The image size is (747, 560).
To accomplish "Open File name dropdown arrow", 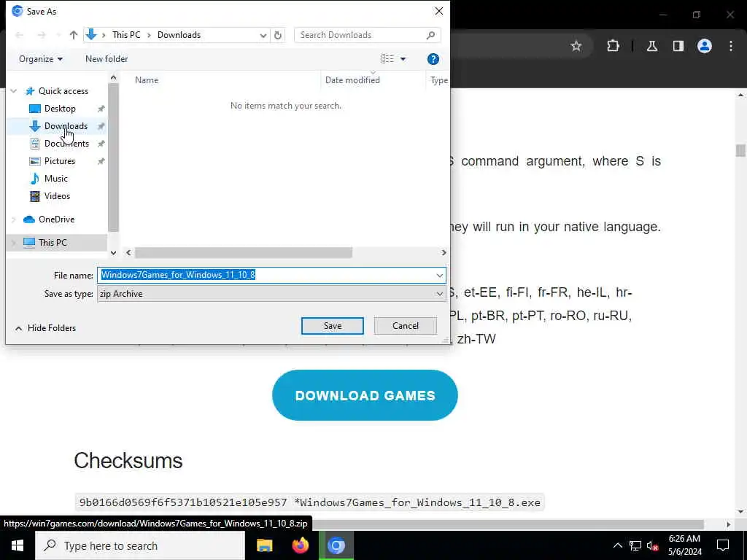I will [x=439, y=275].
